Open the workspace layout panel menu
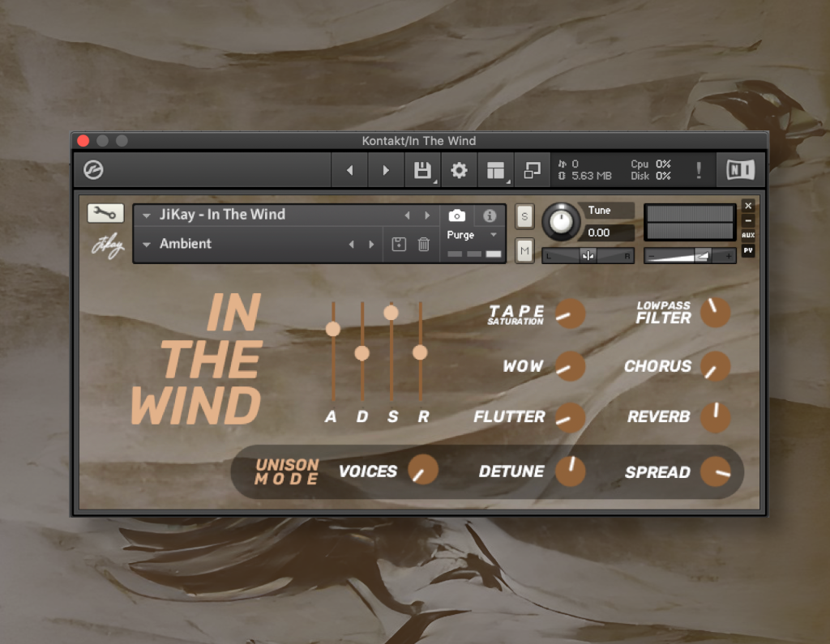830x644 pixels. click(x=495, y=170)
